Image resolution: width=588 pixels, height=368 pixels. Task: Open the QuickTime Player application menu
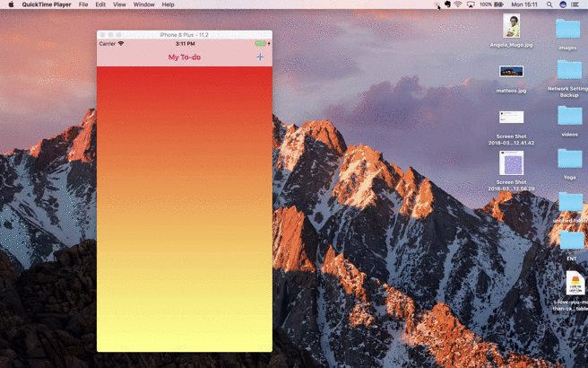(x=47, y=4)
